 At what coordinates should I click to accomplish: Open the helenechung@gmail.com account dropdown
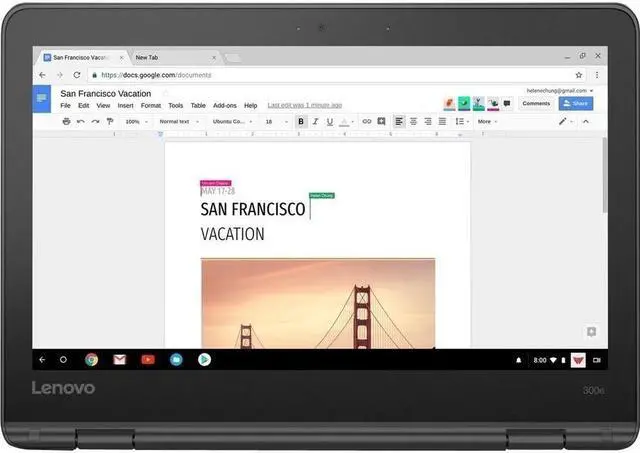560,91
